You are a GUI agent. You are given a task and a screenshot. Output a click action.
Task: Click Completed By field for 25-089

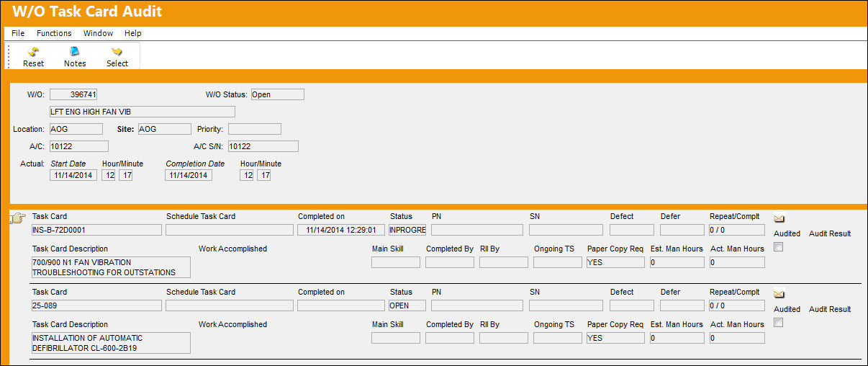coord(450,338)
